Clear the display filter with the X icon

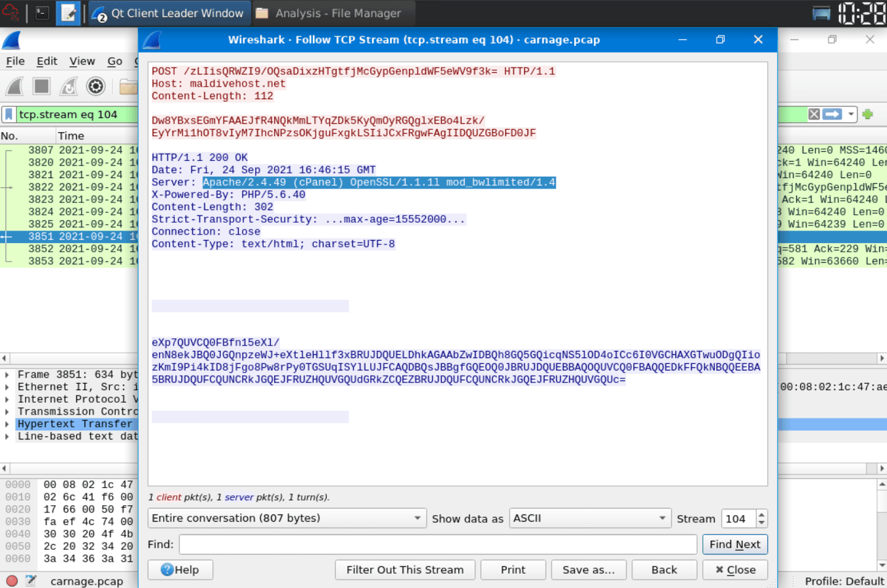point(814,114)
